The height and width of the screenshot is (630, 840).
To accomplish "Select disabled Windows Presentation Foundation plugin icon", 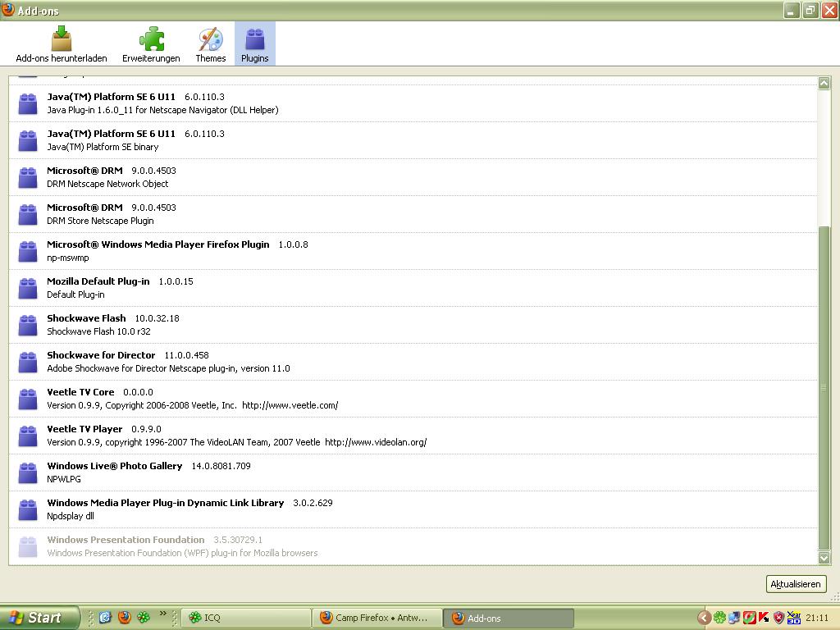I will click(x=28, y=547).
